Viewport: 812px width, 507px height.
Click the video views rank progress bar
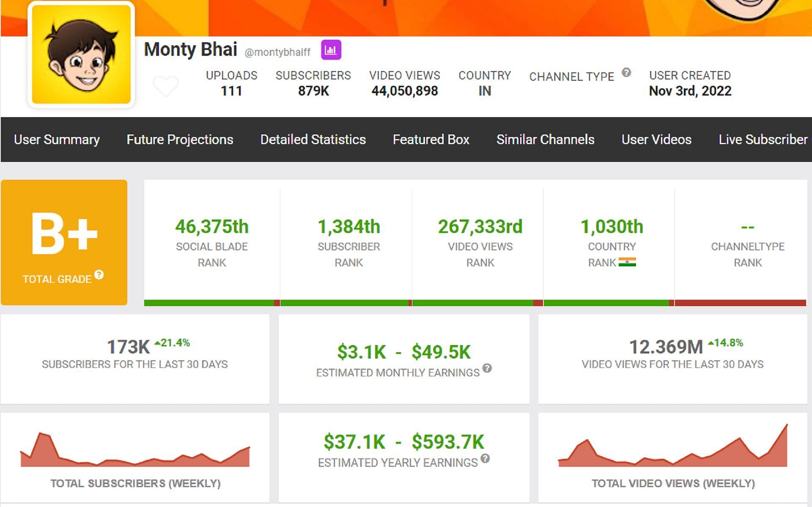click(x=477, y=303)
